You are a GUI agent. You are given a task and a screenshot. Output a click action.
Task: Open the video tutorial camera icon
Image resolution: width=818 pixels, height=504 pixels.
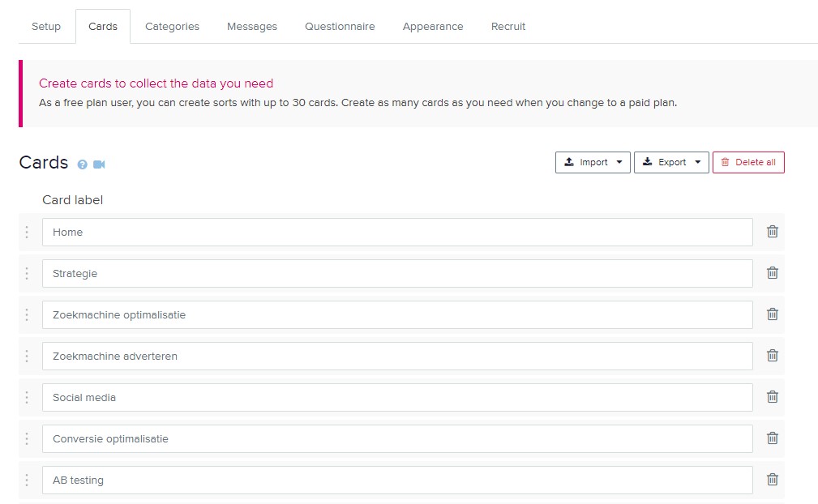click(99, 164)
